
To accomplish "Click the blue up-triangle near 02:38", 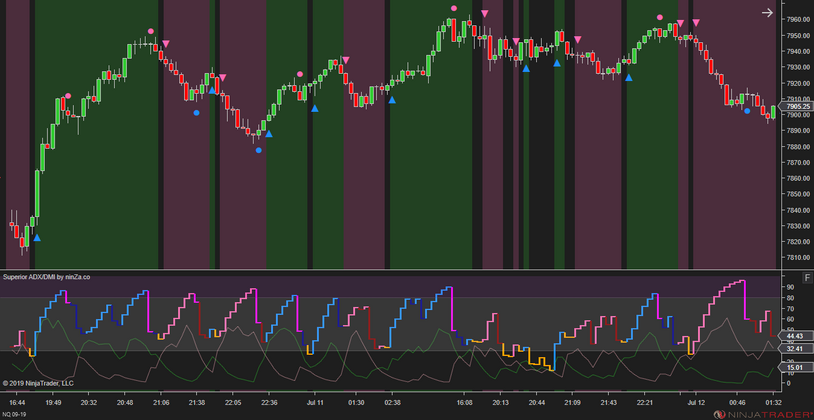I will point(392,100).
